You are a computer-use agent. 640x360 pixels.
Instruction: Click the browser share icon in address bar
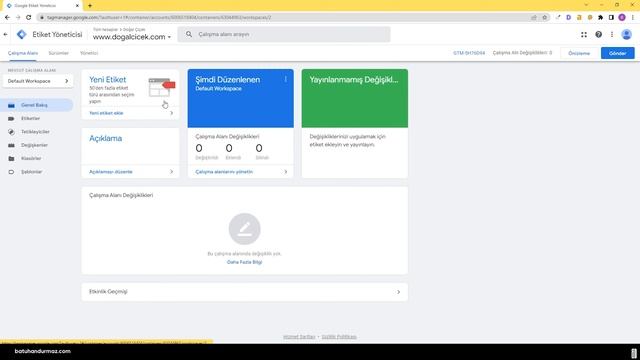pyautogui.click(x=534, y=18)
